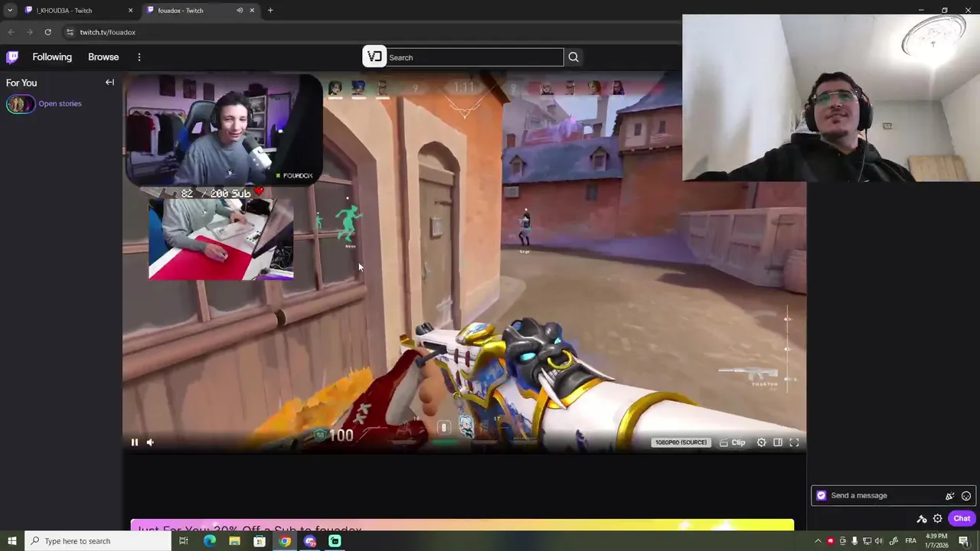Collapse the For You sidebar

pos(109,83)
